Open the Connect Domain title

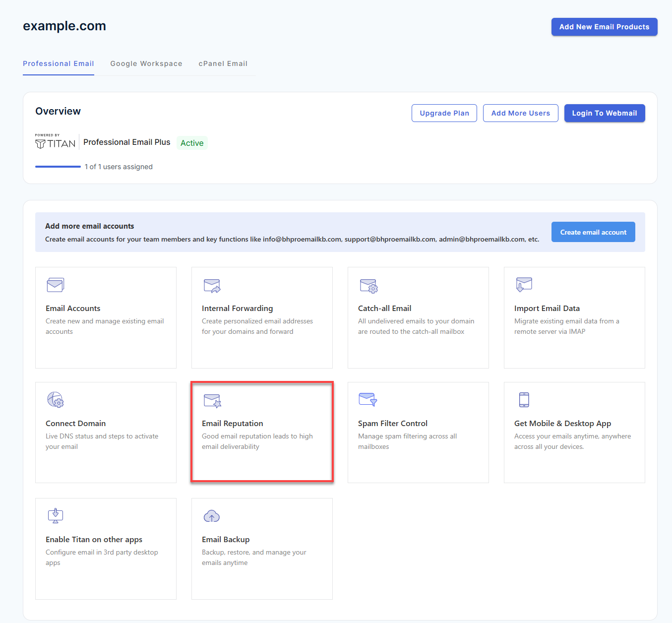(x=75, y=424)
